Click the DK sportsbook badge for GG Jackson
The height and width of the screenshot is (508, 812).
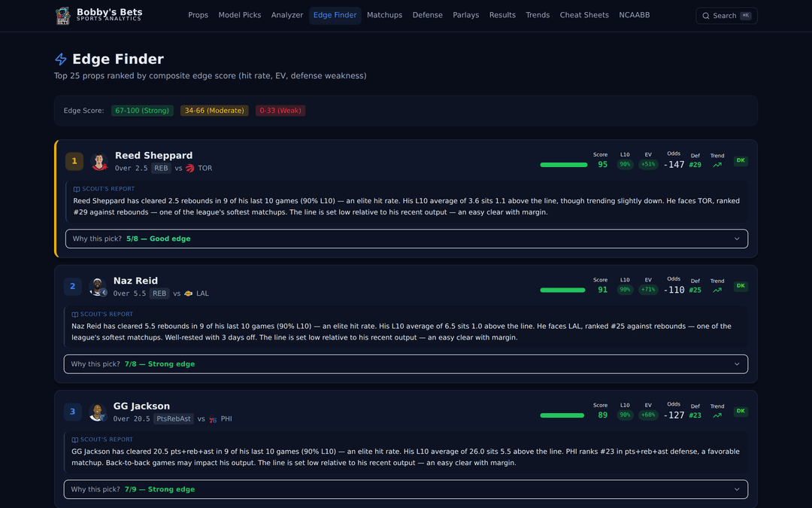click(x=741, y=411)
